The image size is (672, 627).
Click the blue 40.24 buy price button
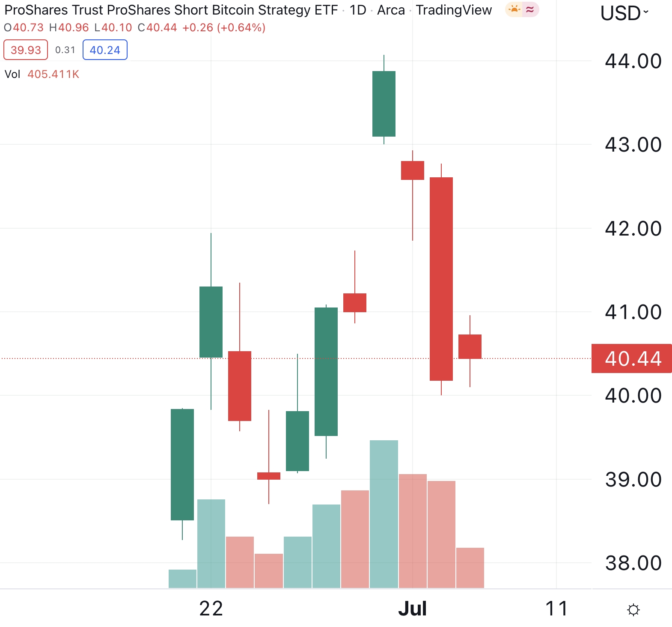pos(105,50)
